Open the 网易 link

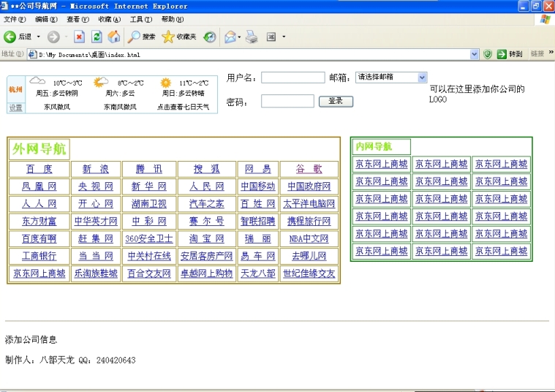click(x=258, y=169)
